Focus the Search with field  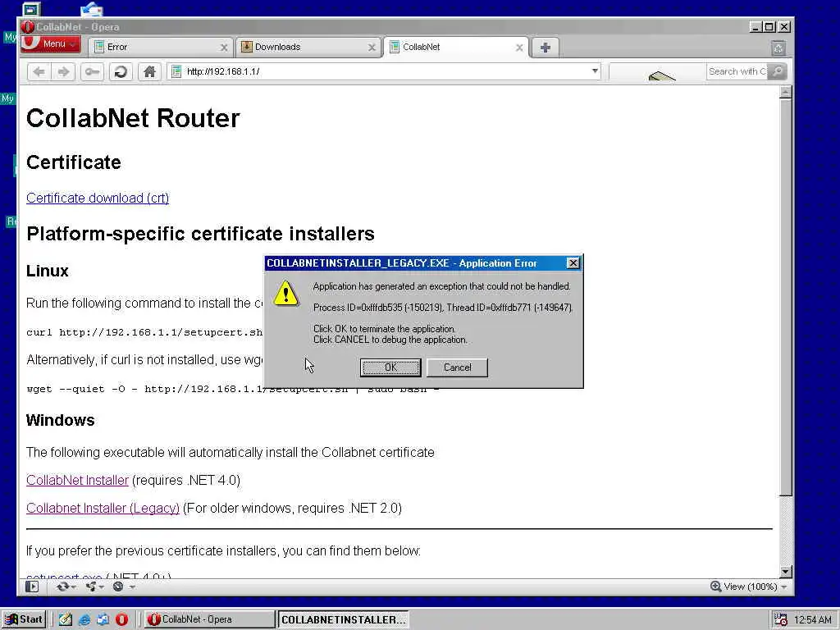coord(737,71)
